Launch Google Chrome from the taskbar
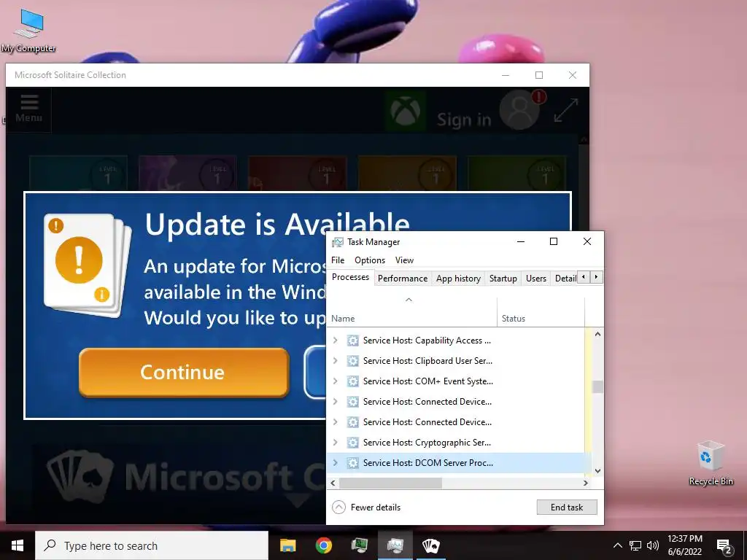The image size is (747, 560). (323, 545)
